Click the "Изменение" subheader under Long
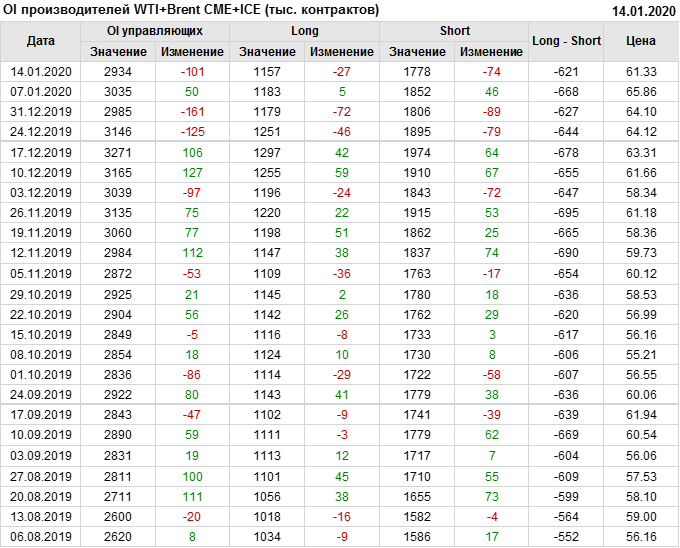This screenshot has height=548, width=680. coord(342,51)
